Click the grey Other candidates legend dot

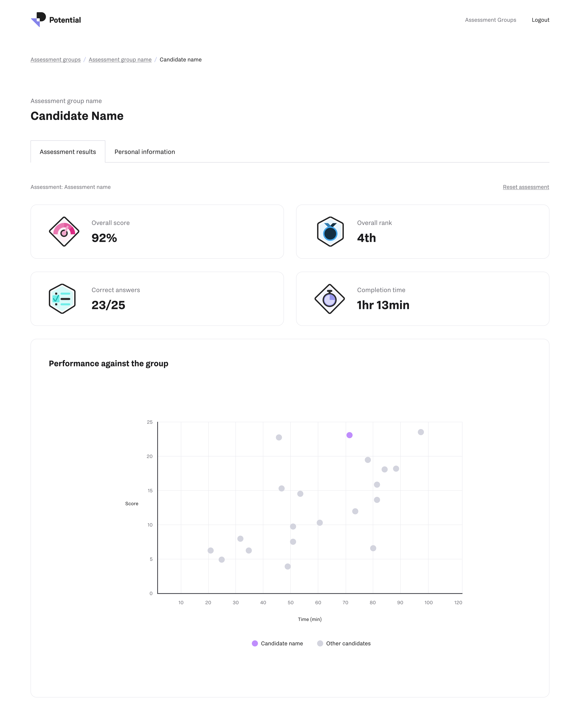(320, 644)
